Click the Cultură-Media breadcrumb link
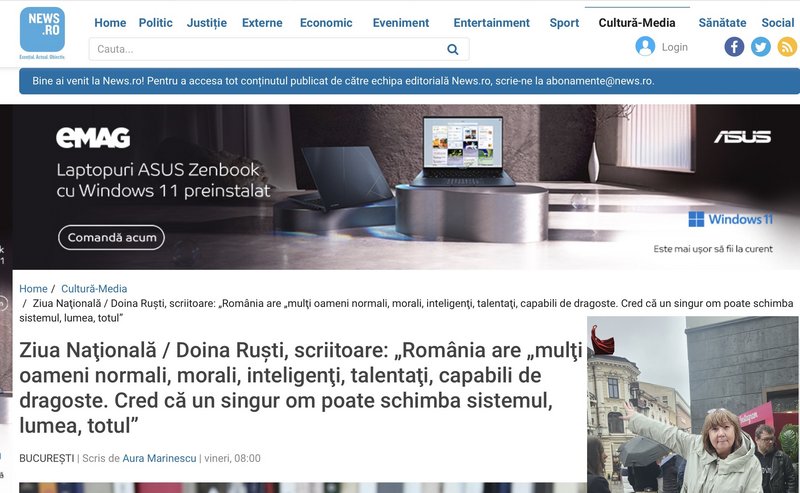 pos(94,289)
